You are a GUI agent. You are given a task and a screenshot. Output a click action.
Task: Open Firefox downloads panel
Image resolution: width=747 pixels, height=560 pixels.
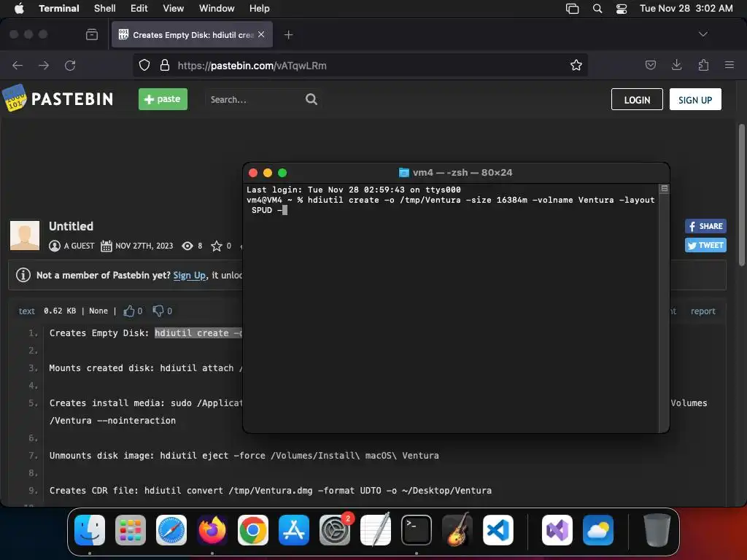676,65
